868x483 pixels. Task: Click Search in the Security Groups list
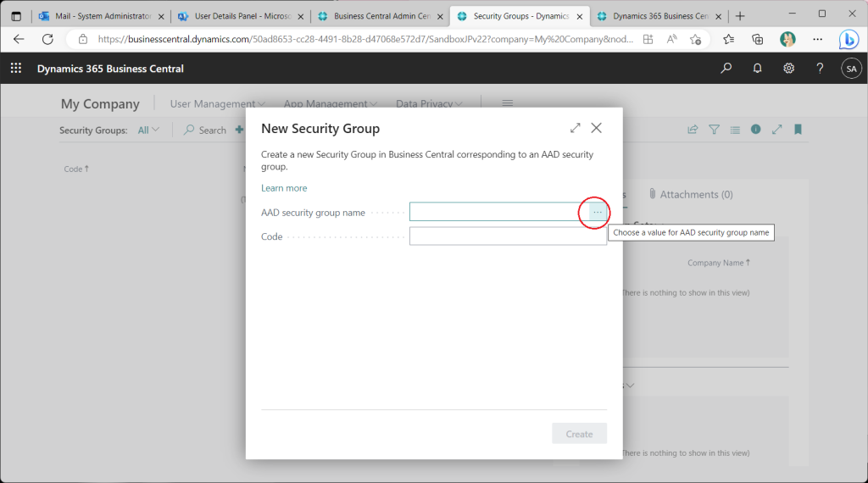click(x=205, y=130)
